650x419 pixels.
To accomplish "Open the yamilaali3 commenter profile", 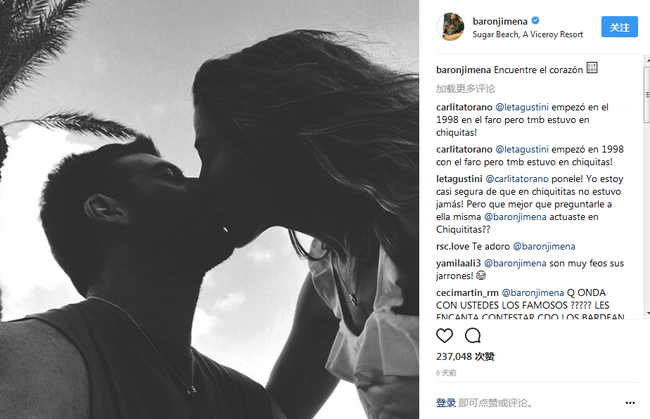I will (x=458, y=263).
